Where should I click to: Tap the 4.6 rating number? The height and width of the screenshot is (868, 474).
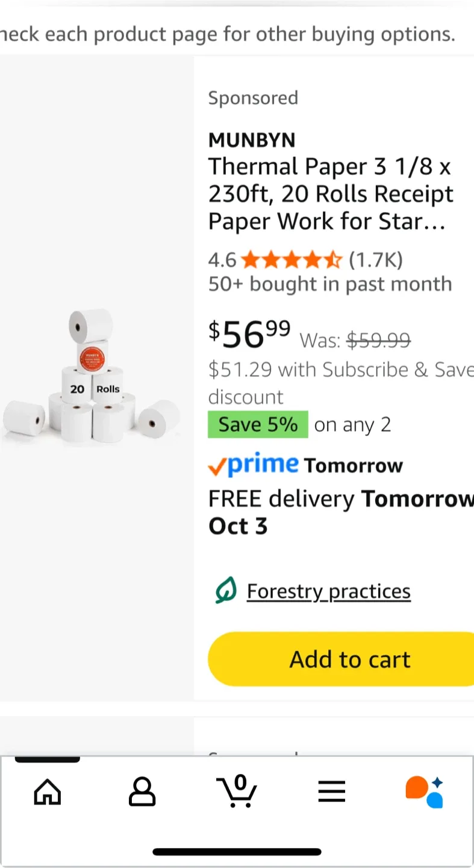tap(222, 260)
